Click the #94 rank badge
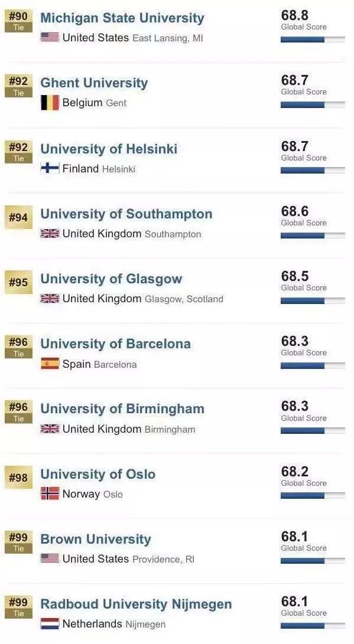Viewport: 354px width, 644px height. pyautogui.click(x=18, y=217)
